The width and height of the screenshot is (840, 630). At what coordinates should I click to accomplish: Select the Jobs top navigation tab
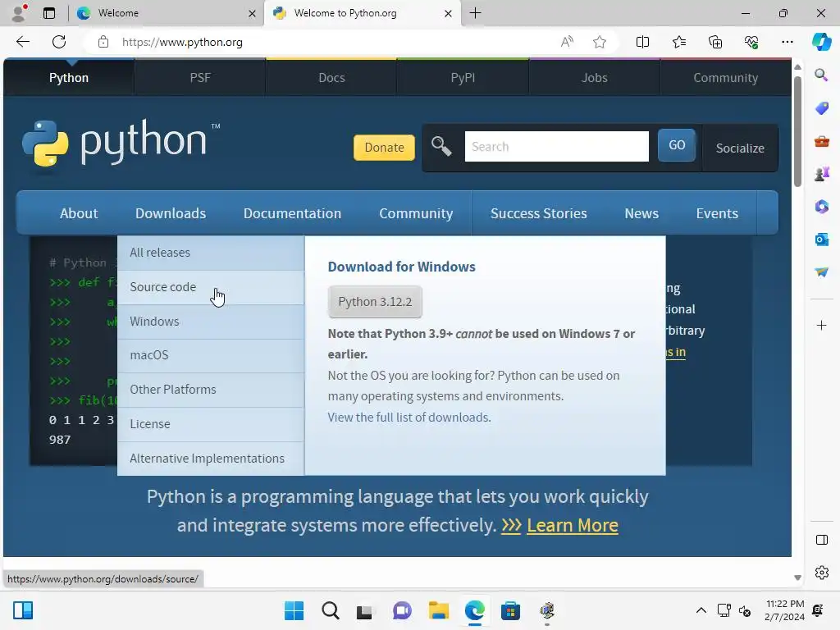[x=594, y=78]
